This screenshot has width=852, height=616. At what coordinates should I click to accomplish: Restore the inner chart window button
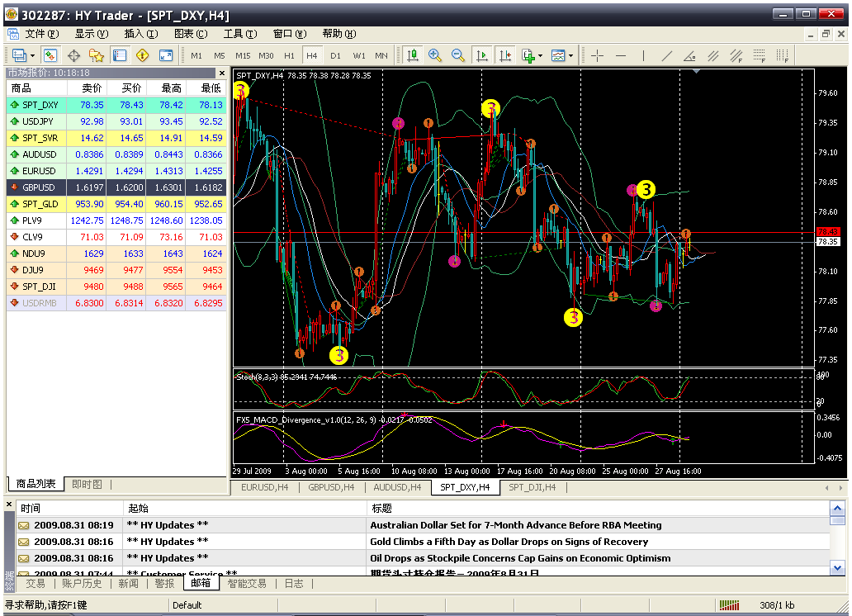pos(826,34)
